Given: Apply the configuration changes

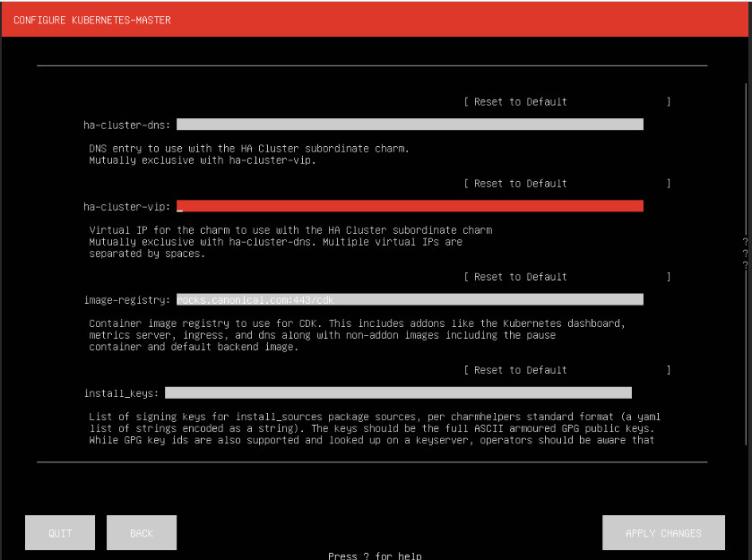Looking at the screenshot, I should click(663, 532).
